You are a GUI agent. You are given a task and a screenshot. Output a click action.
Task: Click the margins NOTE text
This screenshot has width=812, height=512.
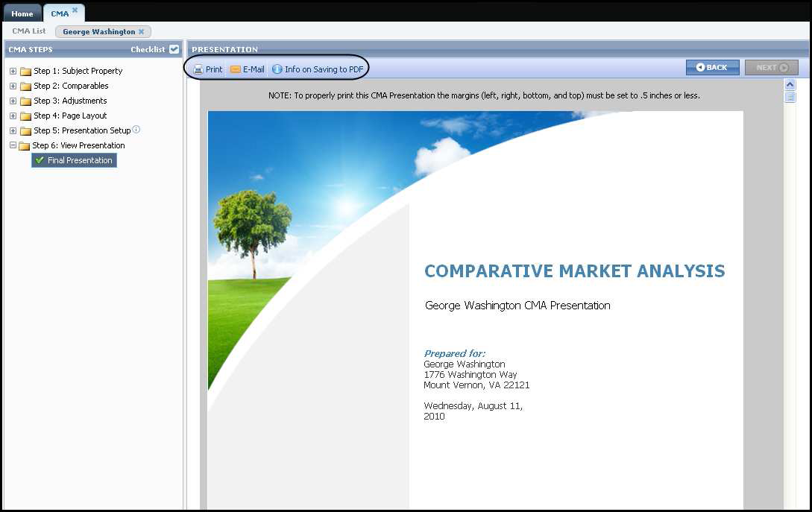click(x=484, y=96)
